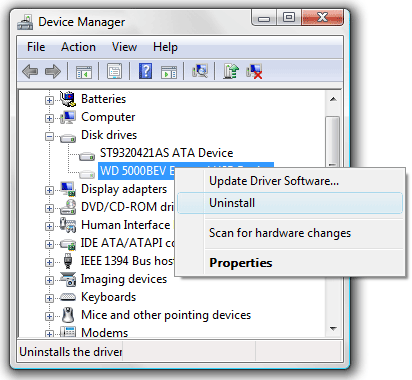
Task: Click Update Driver Software toolbar icon
Action: coord(231,71)
